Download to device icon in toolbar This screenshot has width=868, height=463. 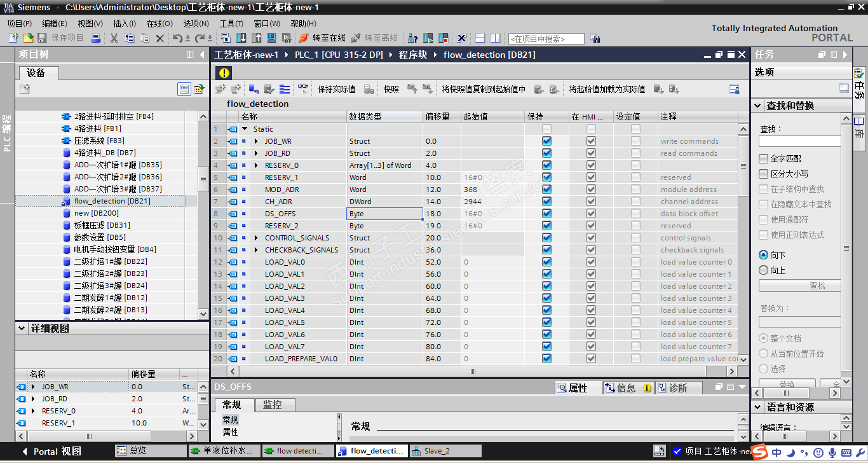pos(241,38)
